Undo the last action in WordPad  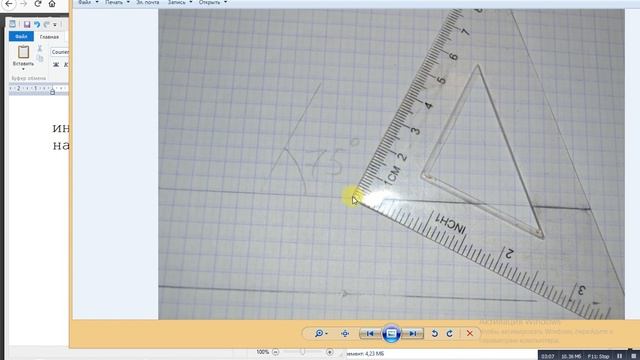(37, 24)
